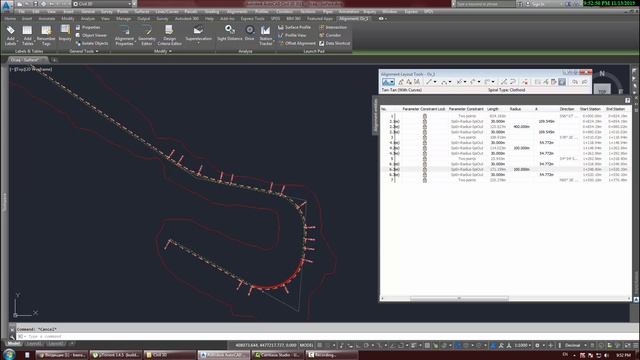Image resolution: width=640 pixels, height=360 pixels.
Task: Switch to the Annotate ribbon tab
Action: pyautogui.click(x=47, y=19)
